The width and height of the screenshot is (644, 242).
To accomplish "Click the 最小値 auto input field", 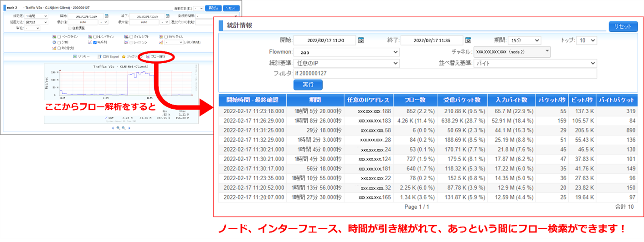I will click(83, 22).
